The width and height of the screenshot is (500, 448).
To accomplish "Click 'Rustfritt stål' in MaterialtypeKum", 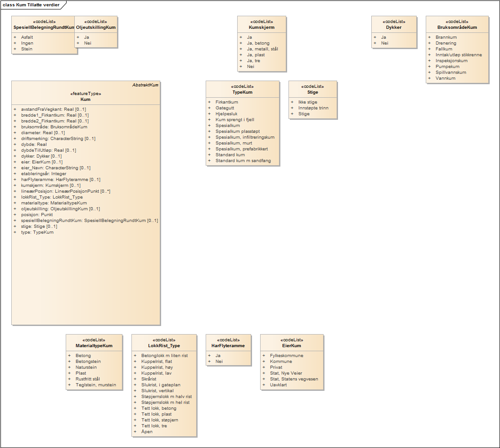I will [x=88, y=379].
